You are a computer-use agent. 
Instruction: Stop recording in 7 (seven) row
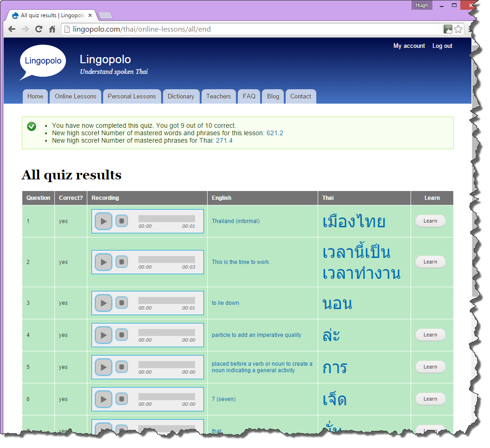pos(122,399)
